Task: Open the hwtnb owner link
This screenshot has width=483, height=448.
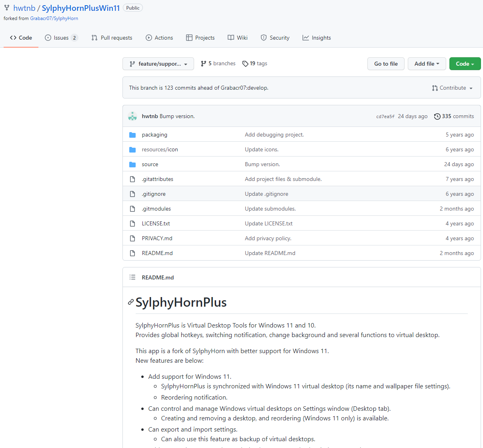Action: (x=24, y=8)
